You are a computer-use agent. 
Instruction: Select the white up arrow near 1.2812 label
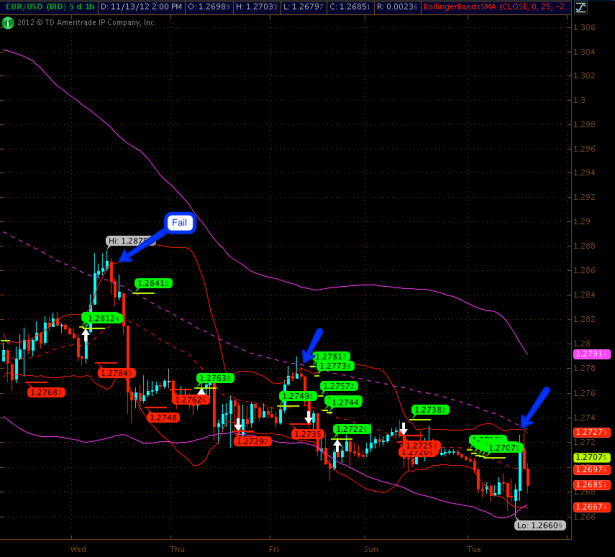(x=86, y=335)
